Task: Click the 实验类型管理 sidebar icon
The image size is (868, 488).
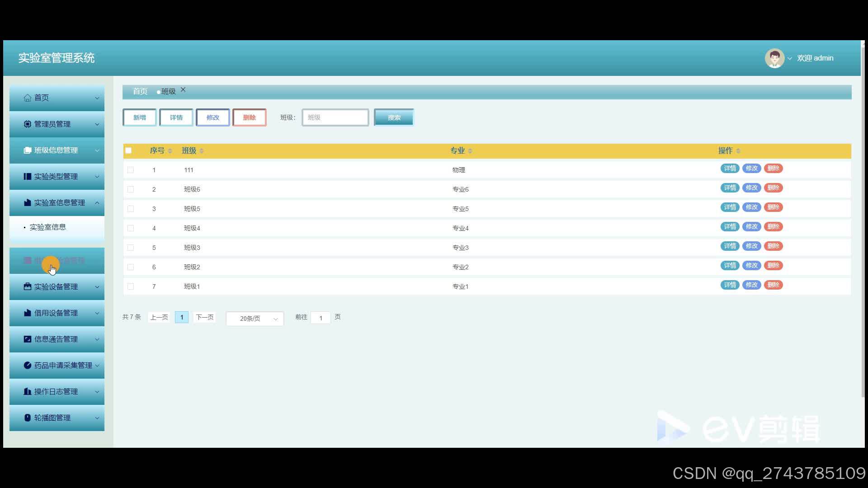Action: (28, 176)
